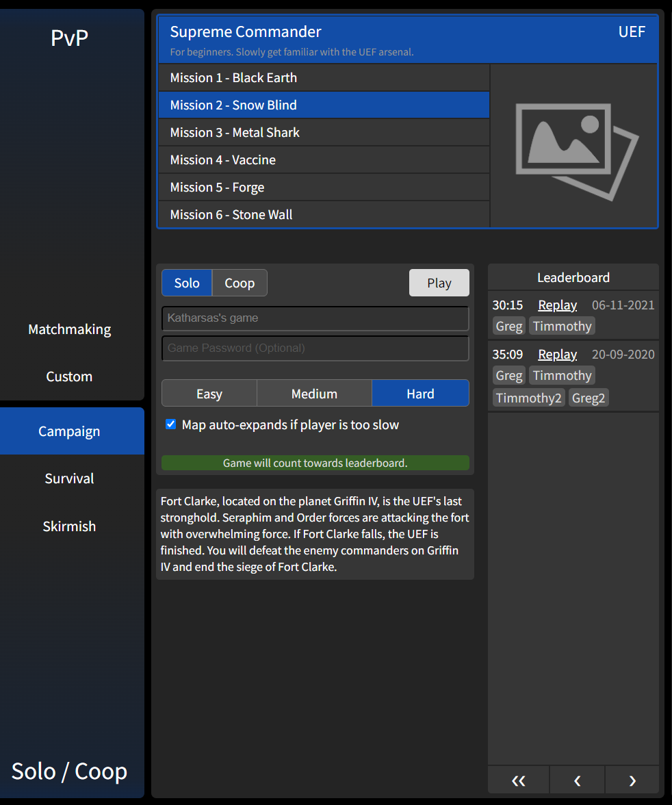Click the 35:09 time value
This screenshot has height=805, width=672.
pos(508,355)
